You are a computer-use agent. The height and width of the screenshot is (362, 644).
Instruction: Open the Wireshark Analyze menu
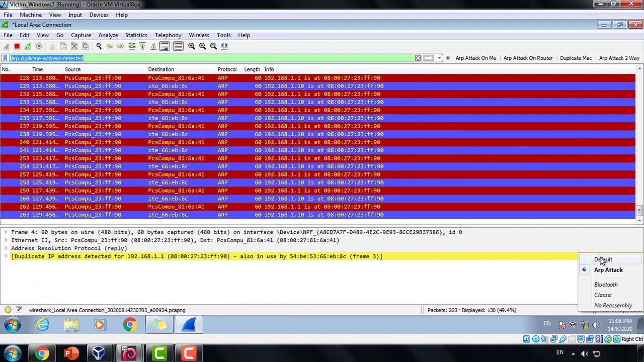(108, 35)
